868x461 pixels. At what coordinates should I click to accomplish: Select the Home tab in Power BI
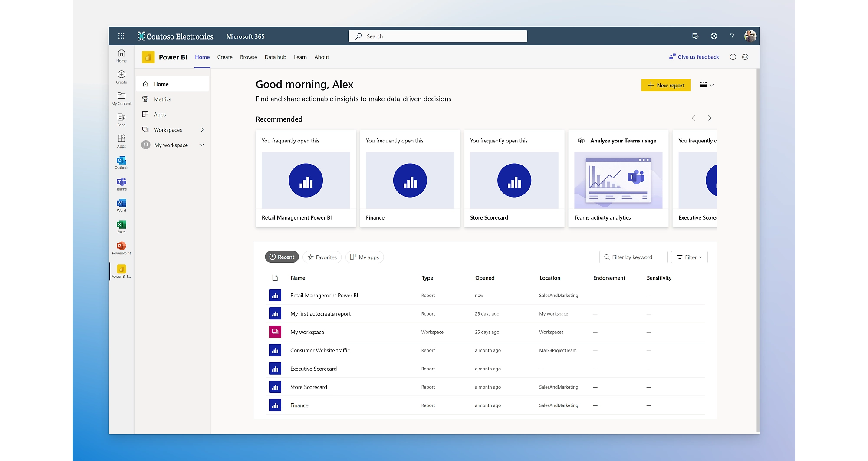pos(202,57)
